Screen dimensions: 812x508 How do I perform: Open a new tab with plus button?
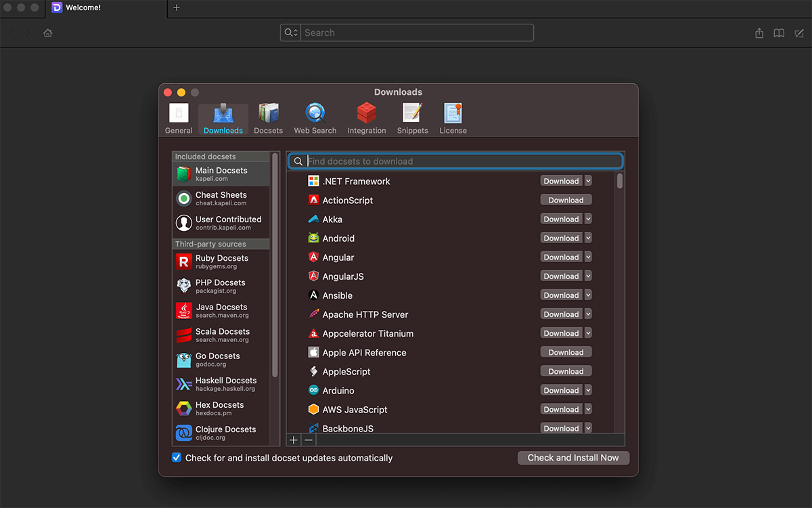(177, 8)
